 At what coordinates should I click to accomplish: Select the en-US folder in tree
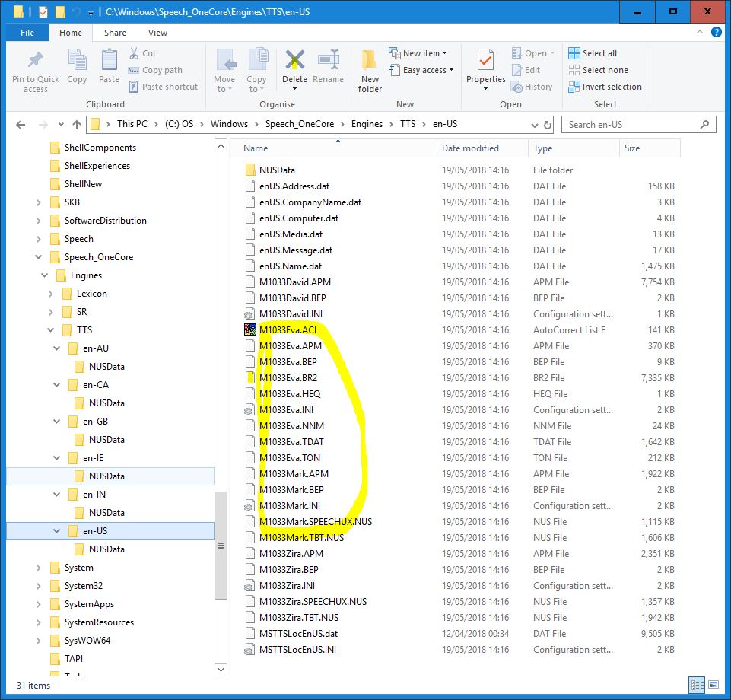110,531
